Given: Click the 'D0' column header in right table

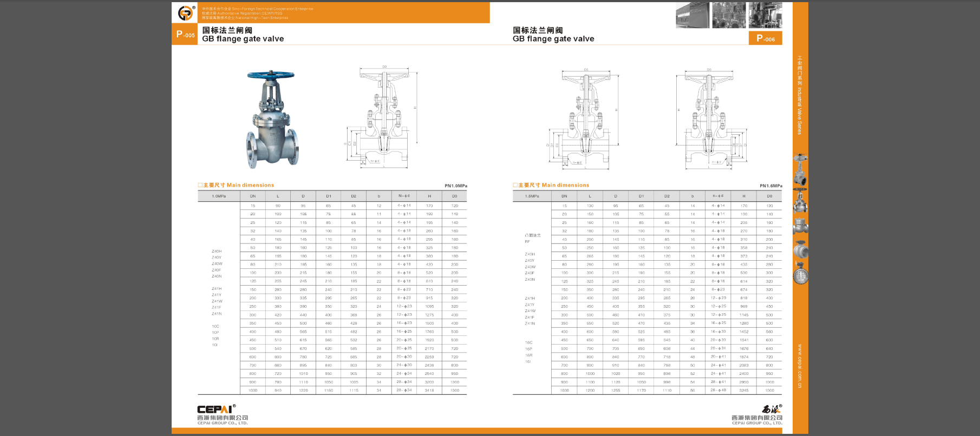Looking at the screenshot, I should pos(769,196).
